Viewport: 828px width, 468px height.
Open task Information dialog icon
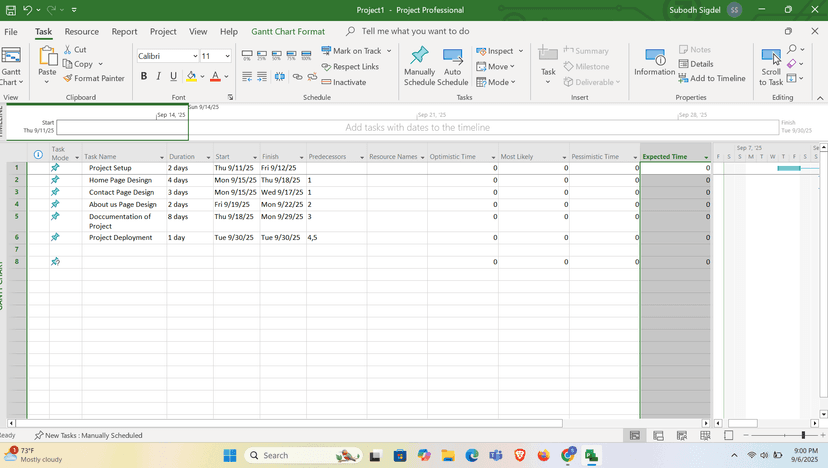click(654, 57)
